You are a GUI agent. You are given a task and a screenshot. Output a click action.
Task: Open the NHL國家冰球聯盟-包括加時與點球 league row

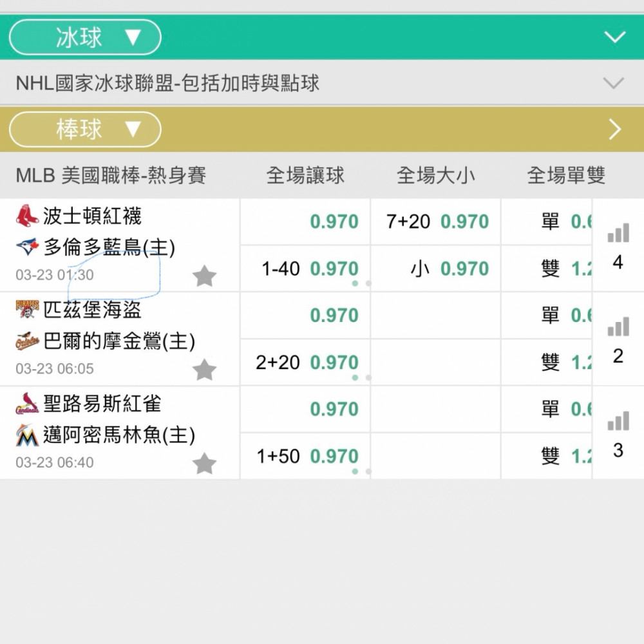(322, 82)
